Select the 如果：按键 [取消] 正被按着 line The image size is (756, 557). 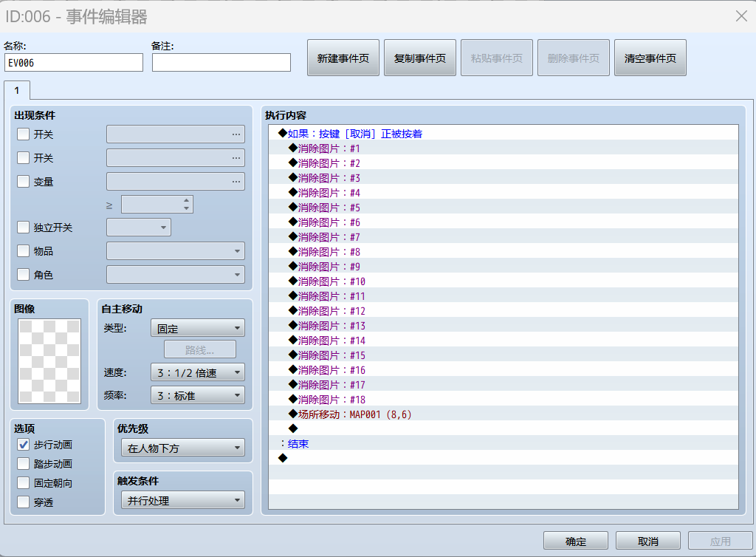504,134
